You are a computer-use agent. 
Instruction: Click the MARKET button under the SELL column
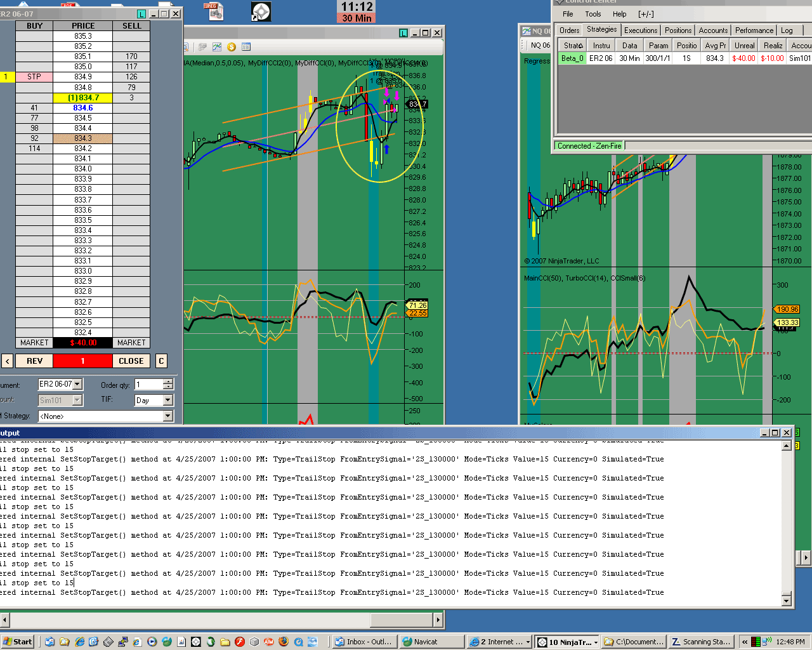point(131,343)
